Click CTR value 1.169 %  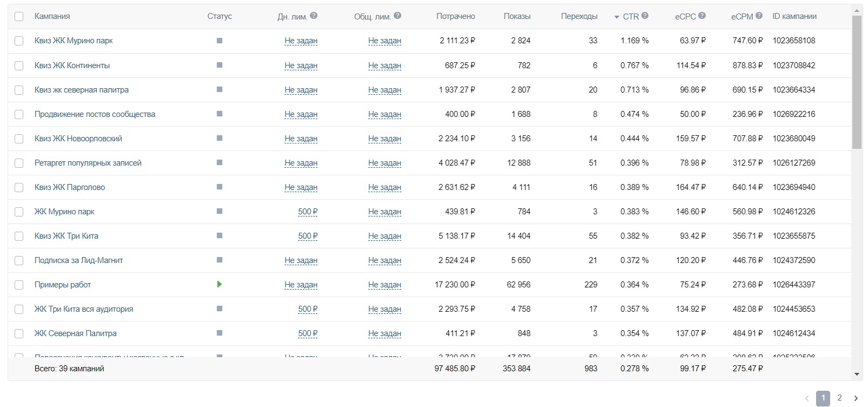point(634,41)
